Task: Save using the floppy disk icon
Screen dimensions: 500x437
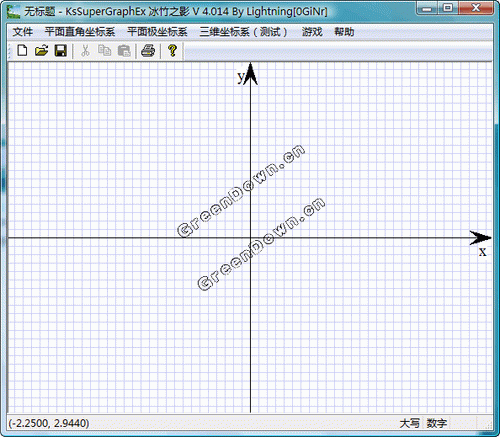Action: [x=61, y=51]
